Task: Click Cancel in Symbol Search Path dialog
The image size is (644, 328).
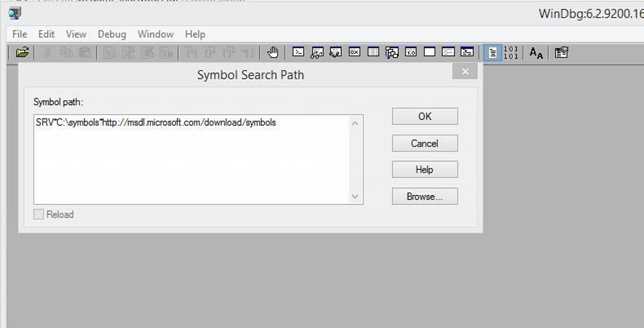Action: 425,144
